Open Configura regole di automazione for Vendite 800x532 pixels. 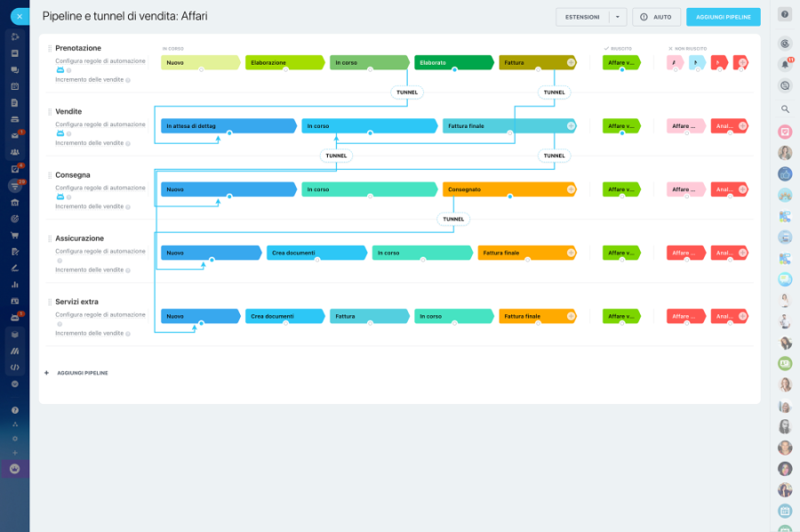pyautogui.click(x=100, y=124)
